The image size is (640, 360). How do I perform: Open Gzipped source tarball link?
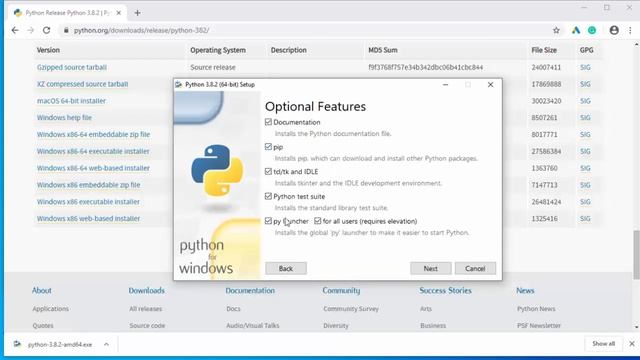72,67
